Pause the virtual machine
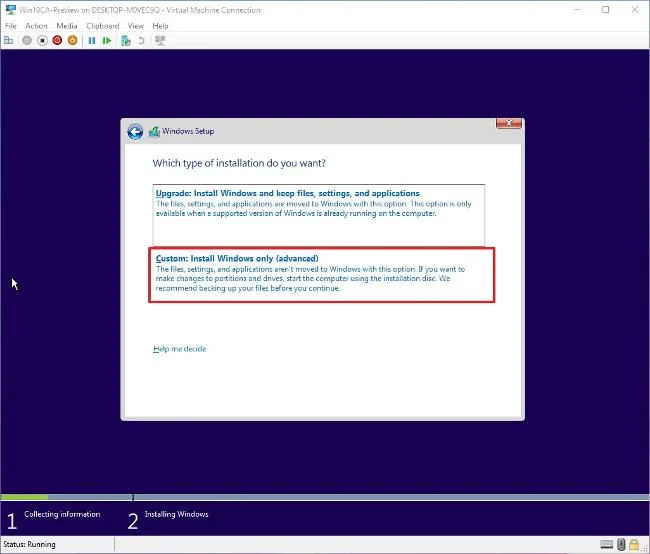The image size is (650, 554). pos(92,41)
